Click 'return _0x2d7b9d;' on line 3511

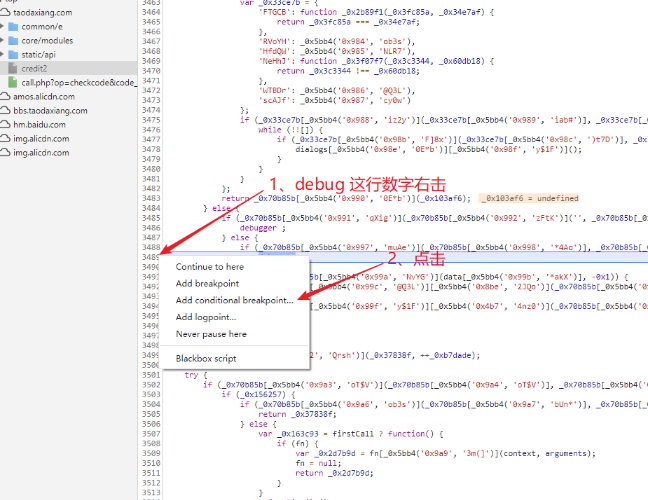[x=334, y=473]
